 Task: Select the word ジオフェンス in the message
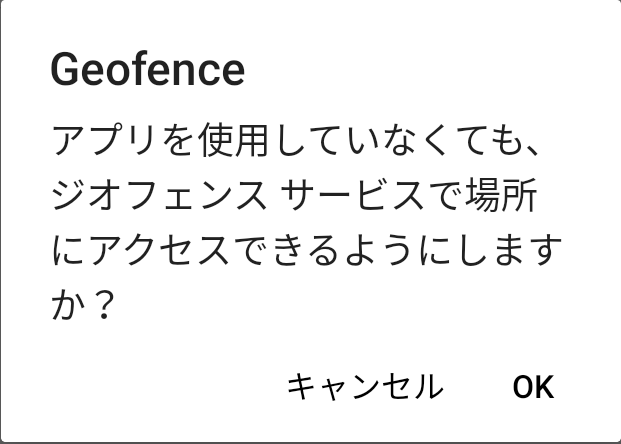pos(153,197)
